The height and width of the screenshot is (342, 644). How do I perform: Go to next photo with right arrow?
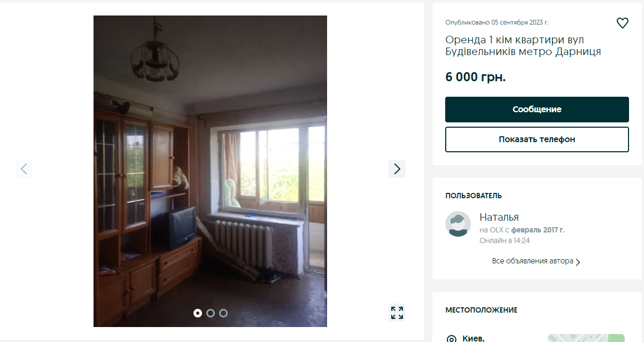coord(397,169)
